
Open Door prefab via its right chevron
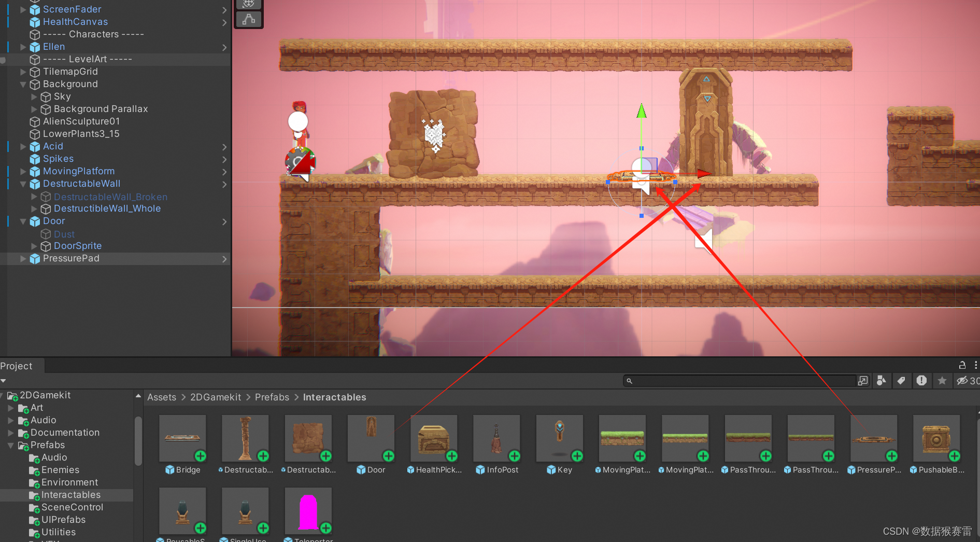click(224, 221)
